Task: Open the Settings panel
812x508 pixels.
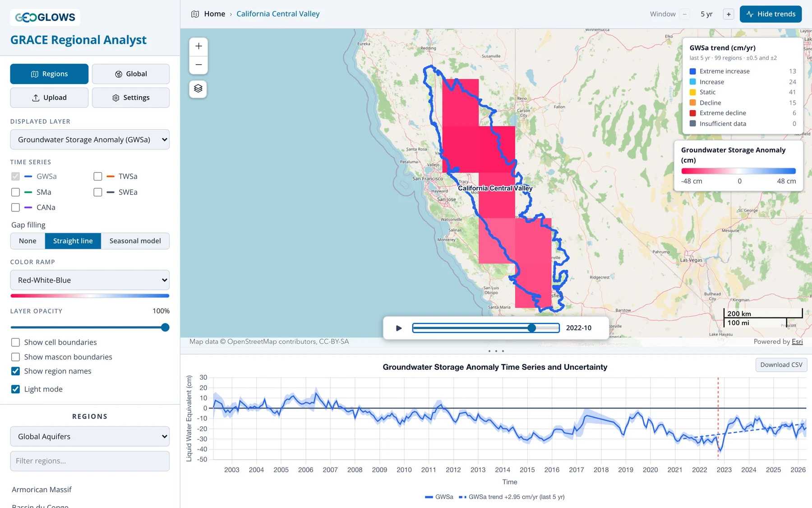Action: (131, 98)
